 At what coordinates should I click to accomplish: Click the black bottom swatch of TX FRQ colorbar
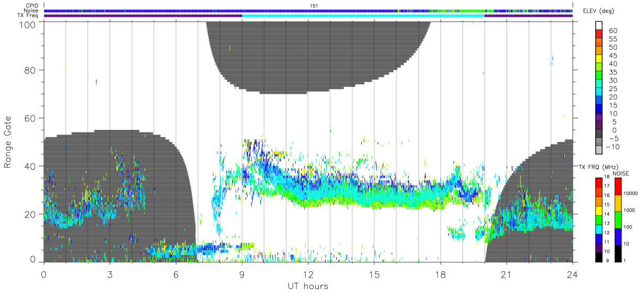(598, 257)
